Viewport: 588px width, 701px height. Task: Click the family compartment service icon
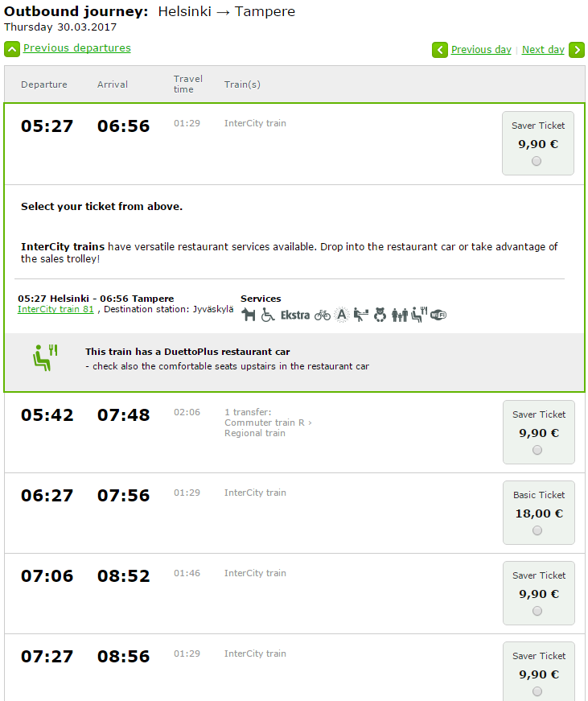[x=400, y=315]
